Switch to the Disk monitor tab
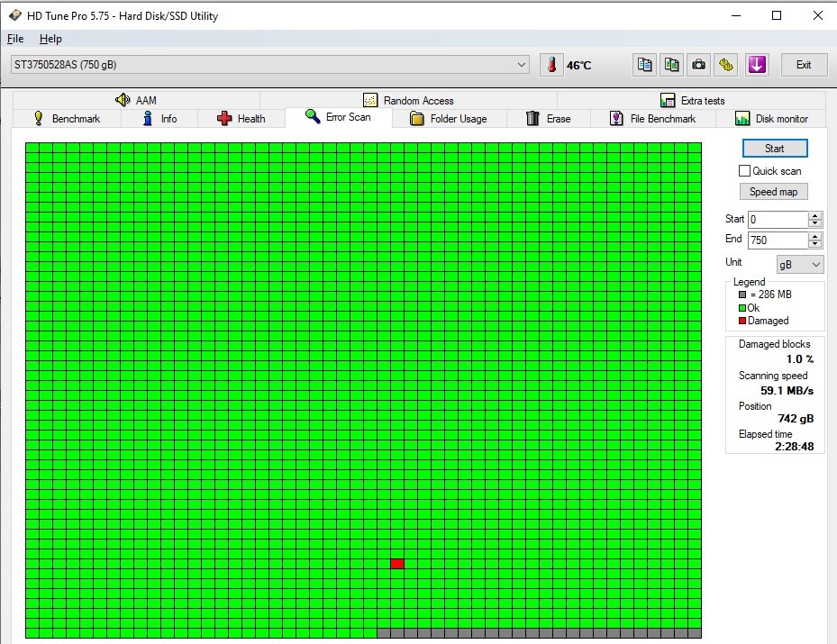 (771, 119)
